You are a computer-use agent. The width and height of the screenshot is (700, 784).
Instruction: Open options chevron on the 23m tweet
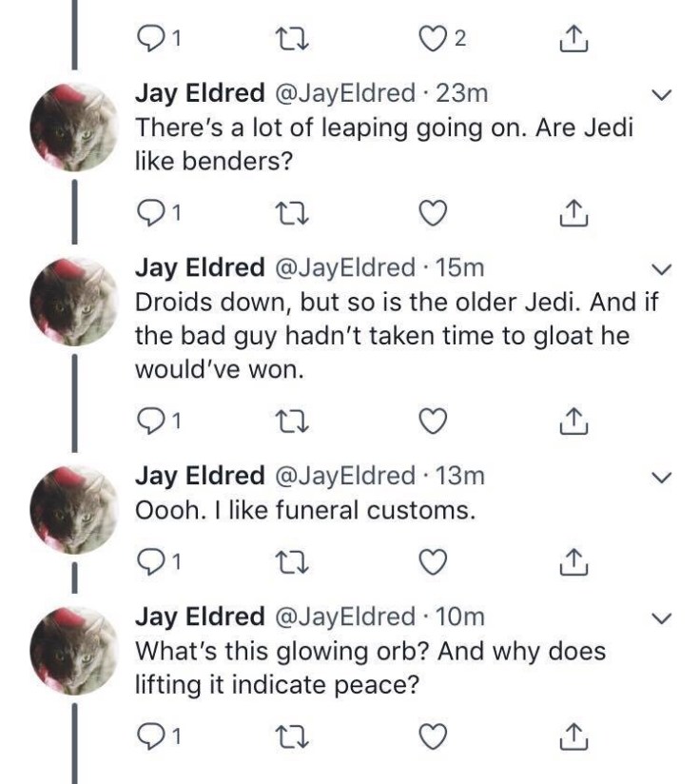pyautogui.click(x=664, y=94)
